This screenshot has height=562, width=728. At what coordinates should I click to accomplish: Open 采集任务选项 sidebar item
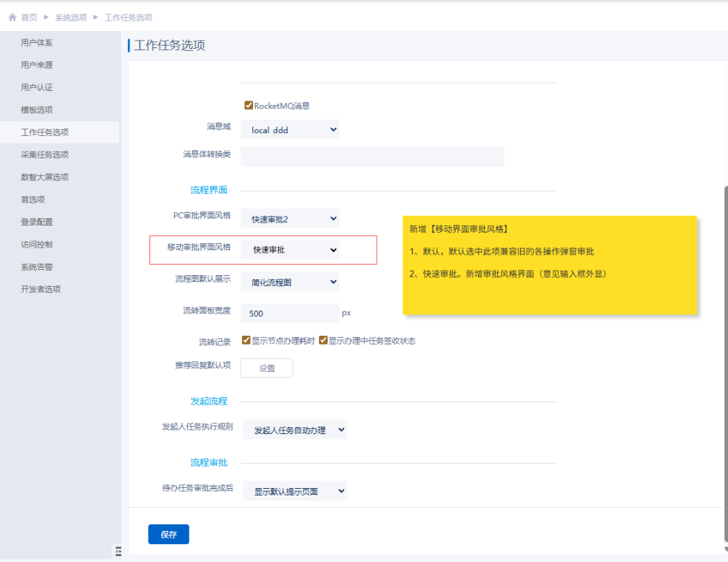point(44,155)
